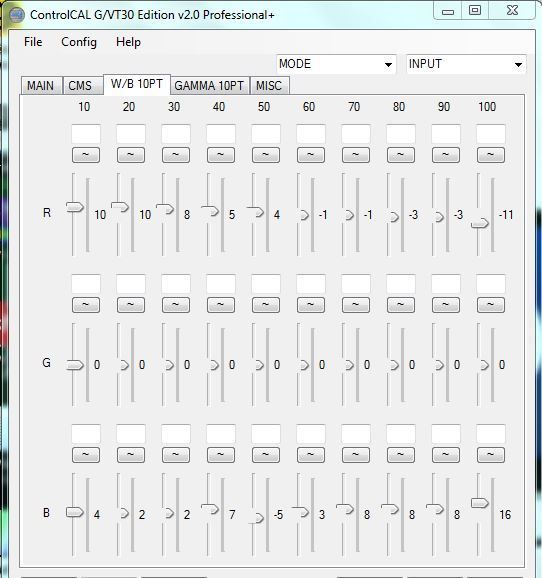Click the R slider thumb at 10 IRE
The width and height of the screenshot is (542, 578).
75,207
